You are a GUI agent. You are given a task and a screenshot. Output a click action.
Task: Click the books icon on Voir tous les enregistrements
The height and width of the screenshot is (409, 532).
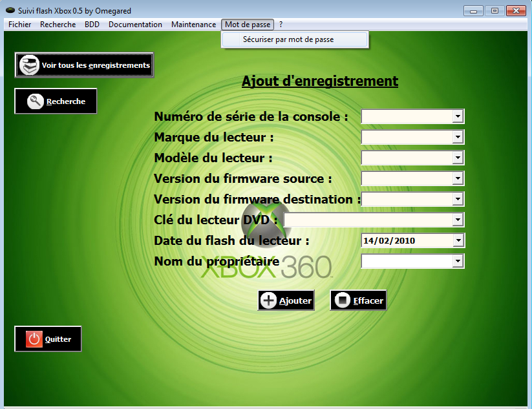click(x=29, y=65)
